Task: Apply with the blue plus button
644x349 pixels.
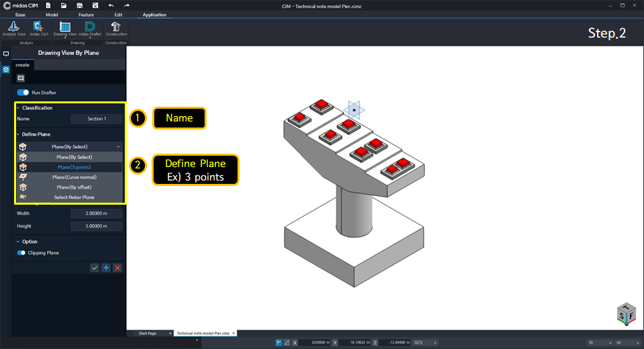Action: [x=106, y=268]
